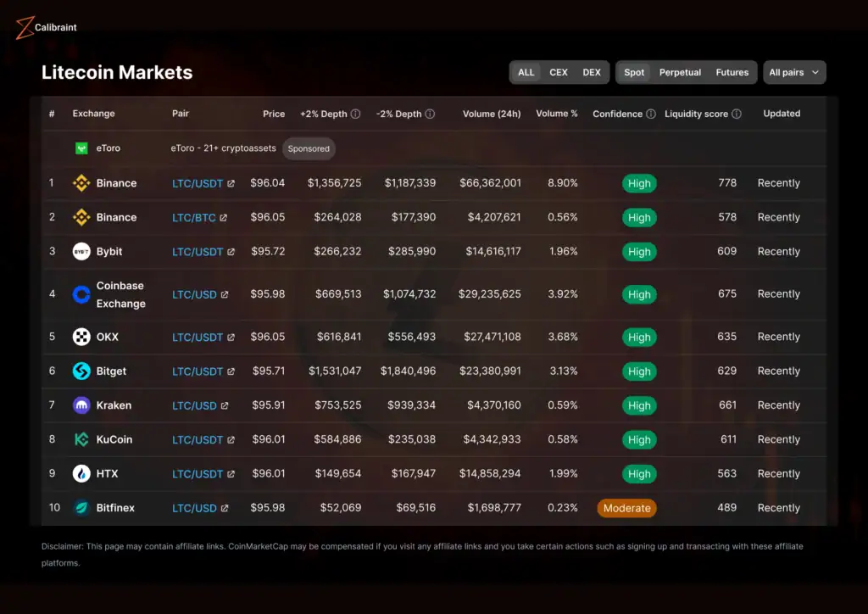The image size is (868, 614).
Task: Switch to the Futures tab
Action: pos(732,72)
